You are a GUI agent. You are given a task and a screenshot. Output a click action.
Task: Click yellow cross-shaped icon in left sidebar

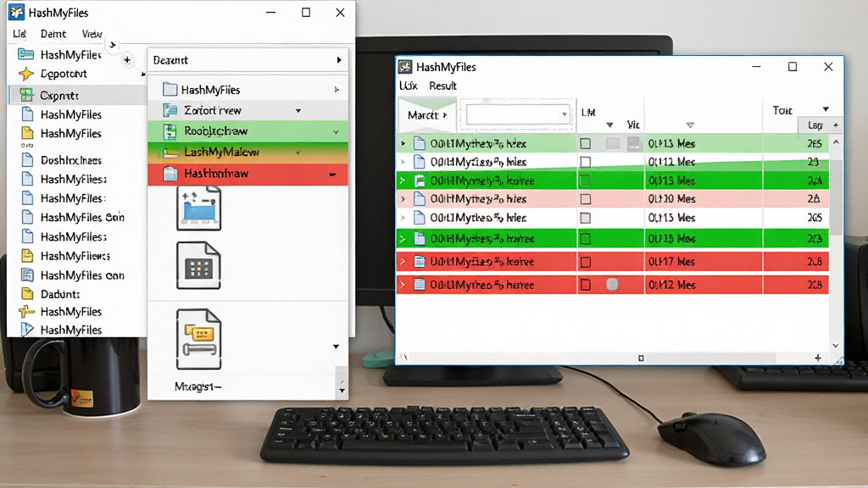pos(26,312)
